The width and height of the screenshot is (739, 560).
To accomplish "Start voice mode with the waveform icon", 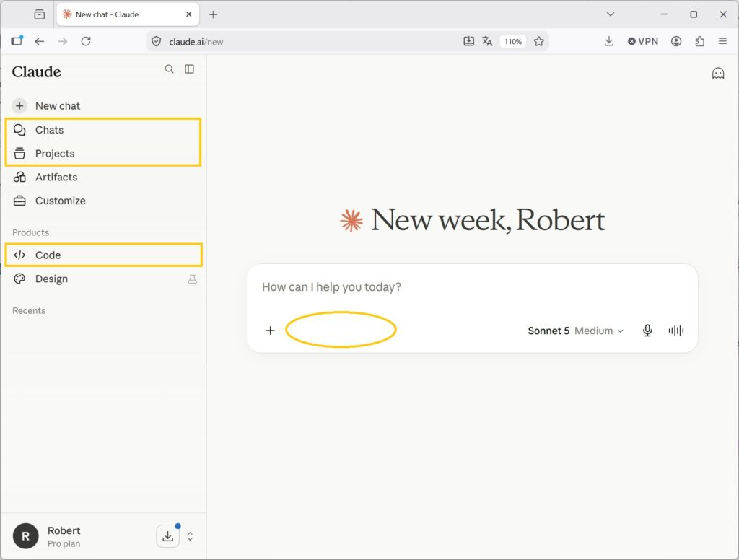I will coord(675,331).
